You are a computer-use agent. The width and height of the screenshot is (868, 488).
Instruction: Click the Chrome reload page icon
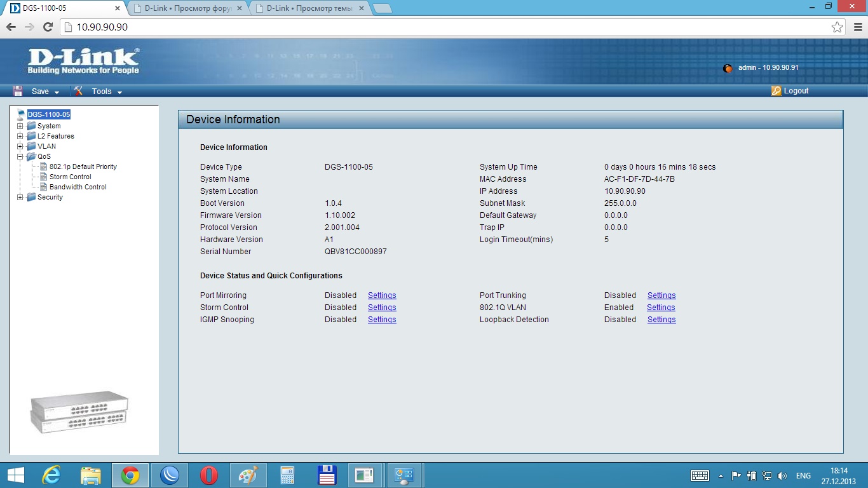48,27
